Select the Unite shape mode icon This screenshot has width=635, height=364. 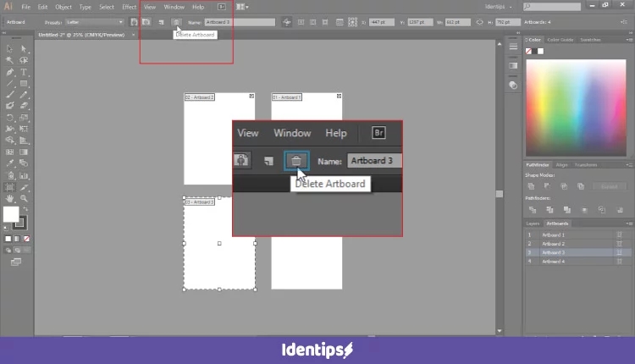pos(531,185)
